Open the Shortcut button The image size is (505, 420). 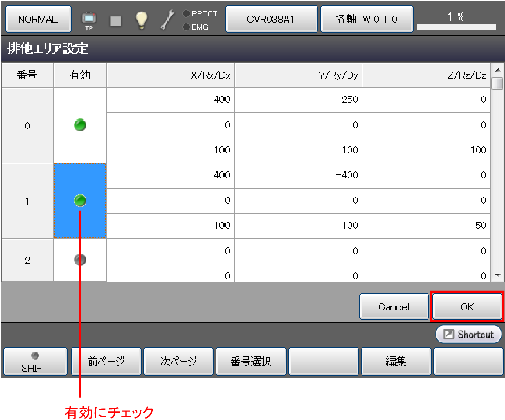click(469, 335)
